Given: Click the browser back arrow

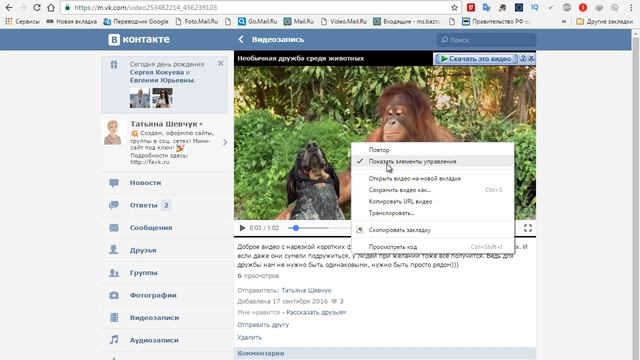Looking at the screenshot, I should [x=9, y=7].
